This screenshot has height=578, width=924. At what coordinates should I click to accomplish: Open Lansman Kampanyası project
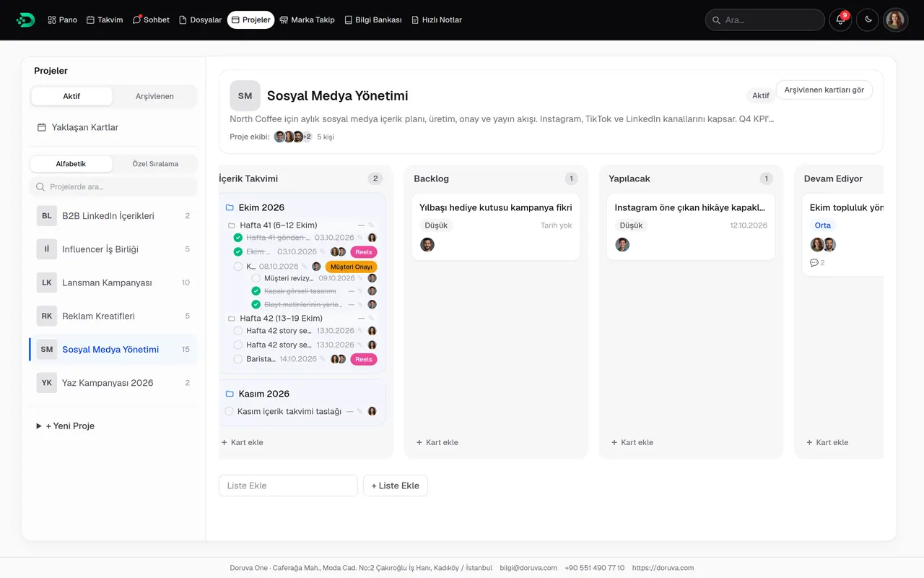click(x=113, y=282)
